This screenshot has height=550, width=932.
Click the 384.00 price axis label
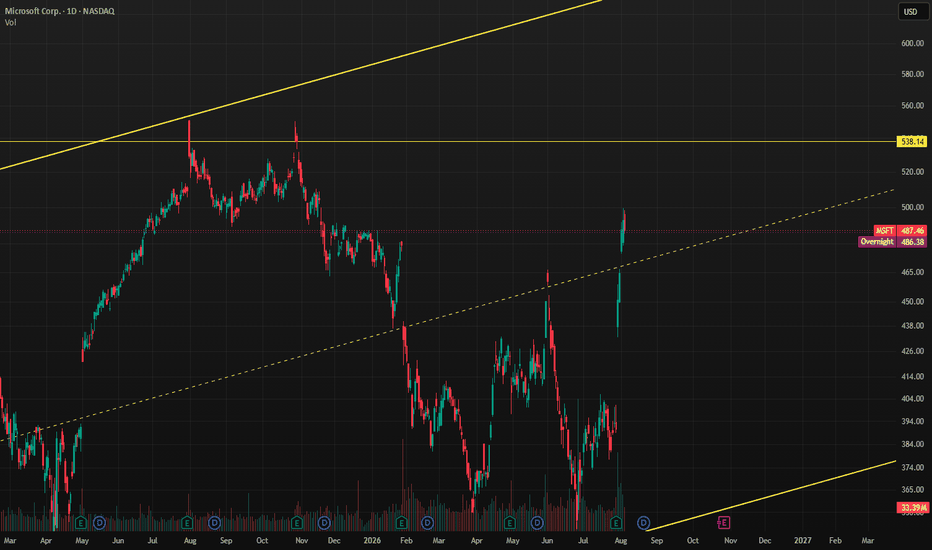[912, 444]
